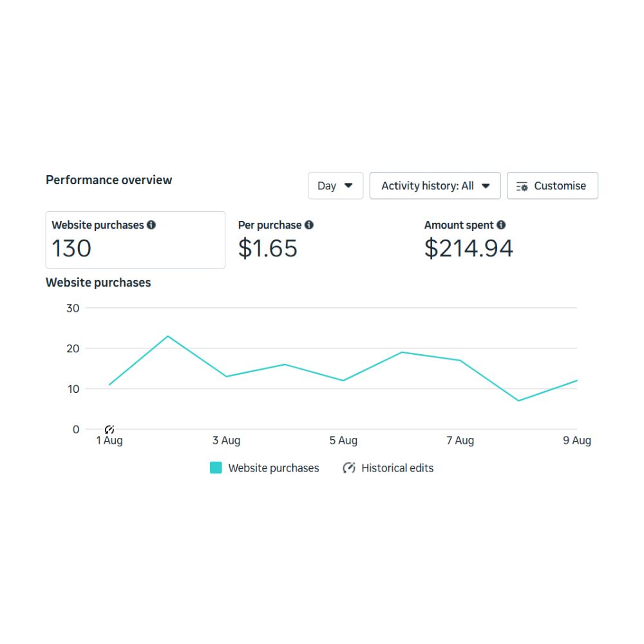The height and width of the screenshot is (644, 644).
Task: Select the Website purchases metric card
Action: tap(135, 240)
